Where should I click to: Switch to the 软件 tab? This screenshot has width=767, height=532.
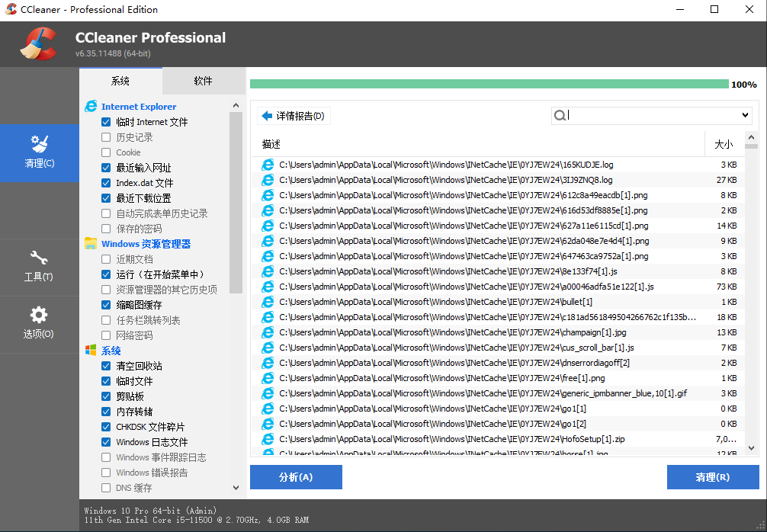click(203, 81)
